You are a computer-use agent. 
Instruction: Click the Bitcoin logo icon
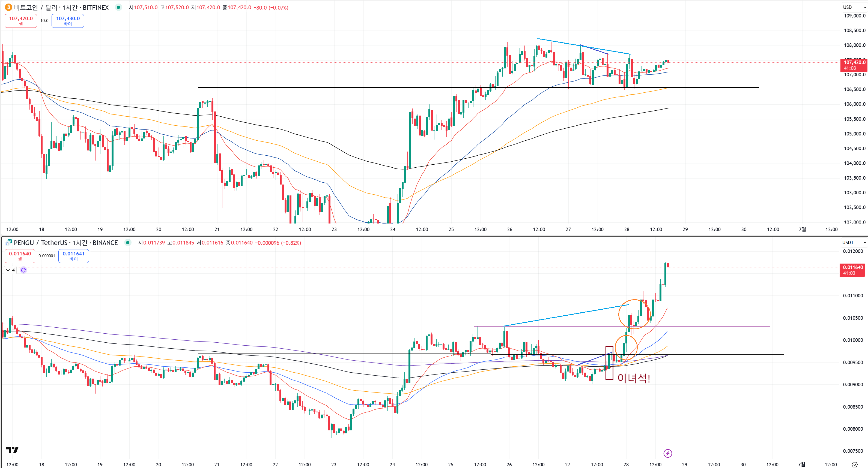click(x=8, y=7)
